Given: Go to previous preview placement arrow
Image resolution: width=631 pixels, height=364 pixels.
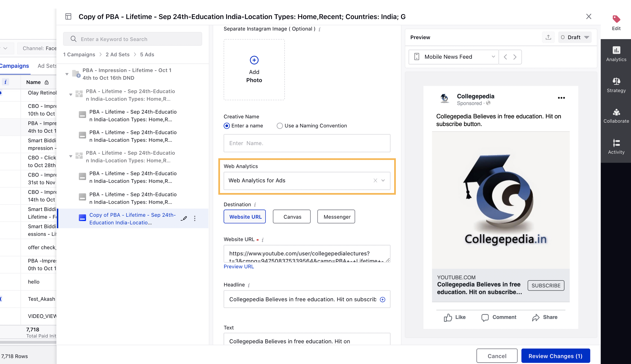Looking at the screenshot, I should click(505, 57).
